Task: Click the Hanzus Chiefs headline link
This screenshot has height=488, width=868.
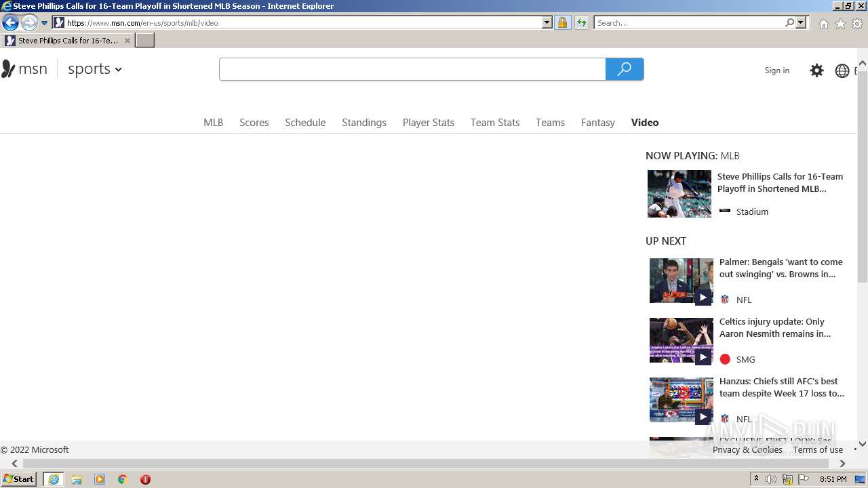Action: (x=782, y=387)
